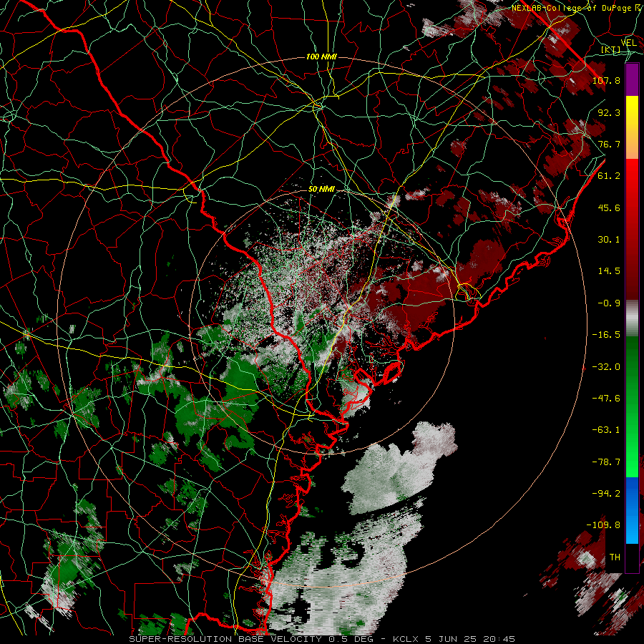Click the 100 NMI range ring label
The height and width of the screenshot is (644, 644).
pyautogui.click(x=321, y=57)
